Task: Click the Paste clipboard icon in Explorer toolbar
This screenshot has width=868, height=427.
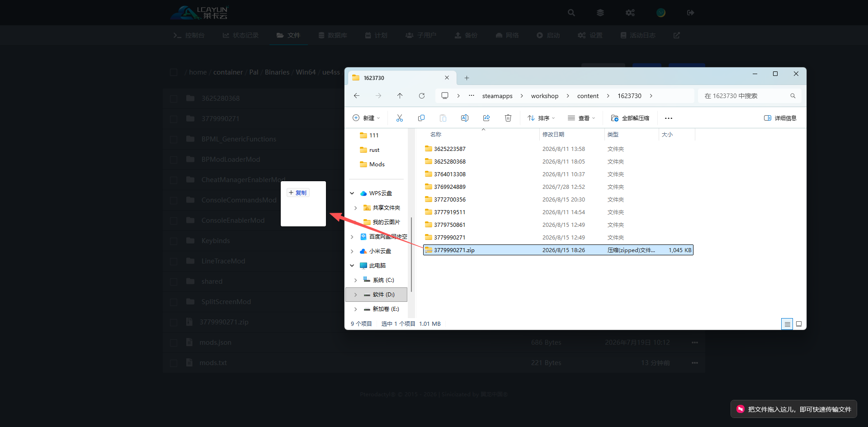Action: 443,118
